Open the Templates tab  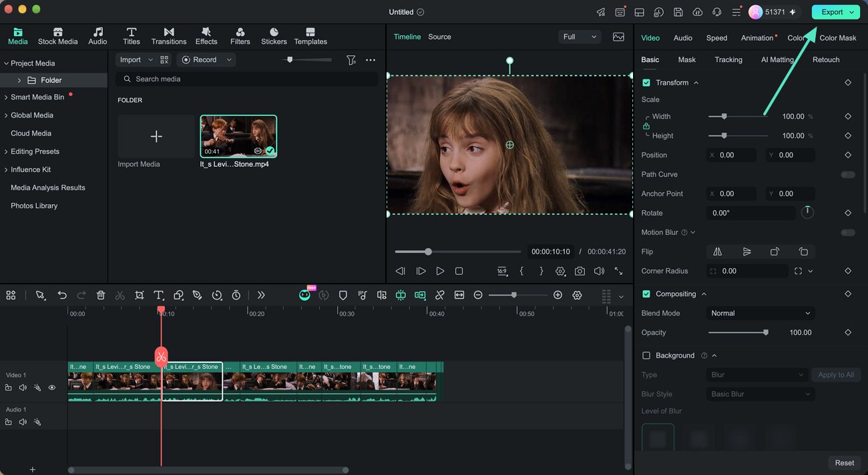pos(310,36)
